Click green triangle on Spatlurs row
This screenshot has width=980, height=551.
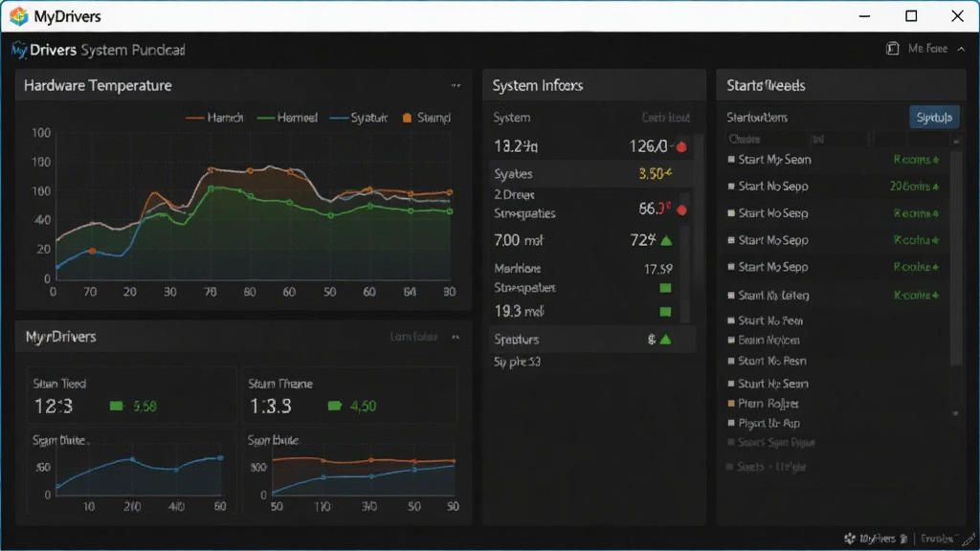(x=666, y=340)
